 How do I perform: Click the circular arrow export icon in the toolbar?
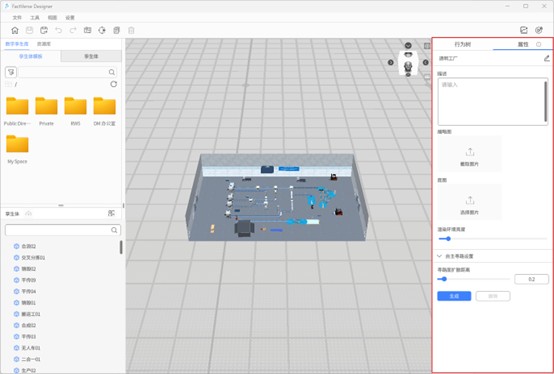102,30
